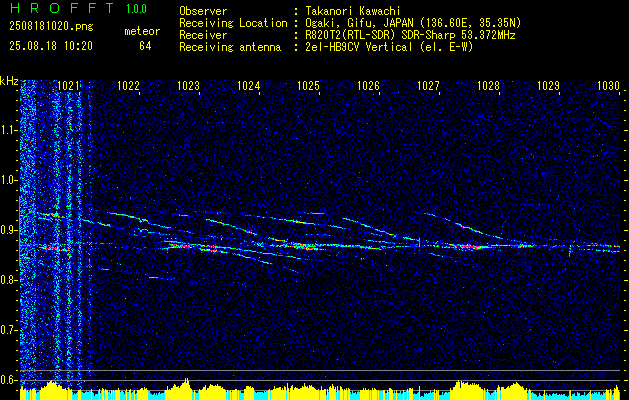Click the meteor label
Screen dimensions: 629x400
(142, 31)
